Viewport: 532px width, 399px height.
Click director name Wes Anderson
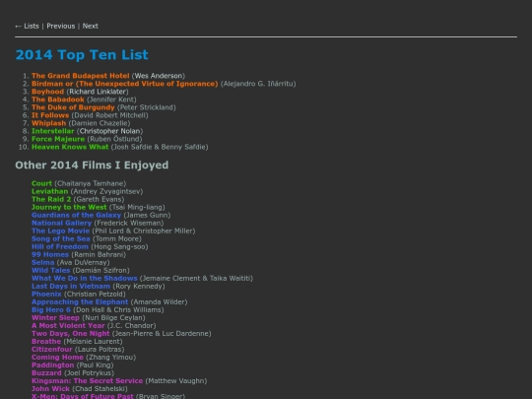tap(159, 76)
